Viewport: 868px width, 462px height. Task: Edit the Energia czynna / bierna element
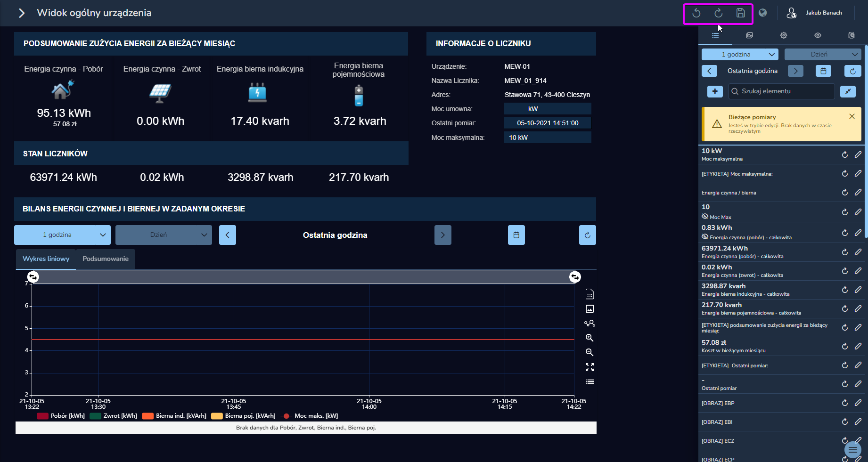(858, 192)
